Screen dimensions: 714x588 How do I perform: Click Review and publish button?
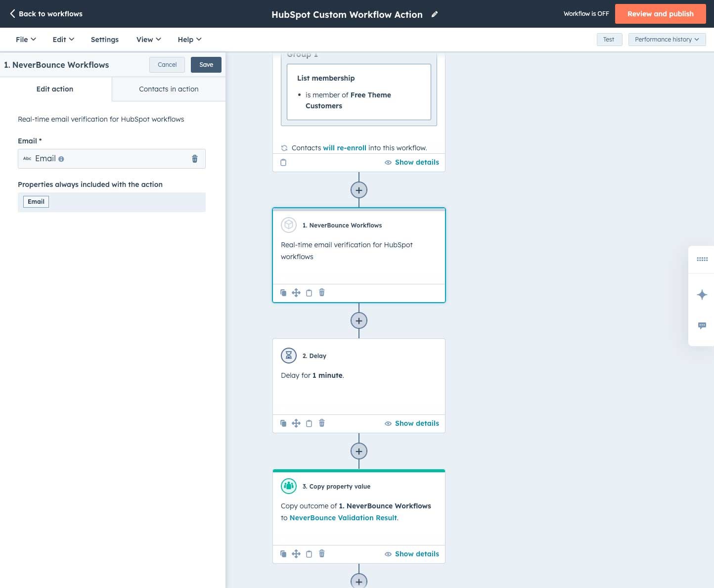661,14
